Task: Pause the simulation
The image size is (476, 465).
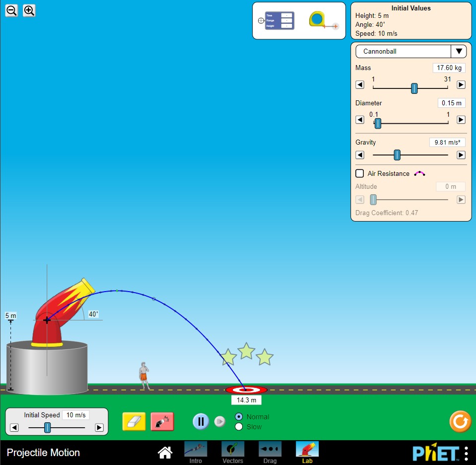Action: click(201, 422)
